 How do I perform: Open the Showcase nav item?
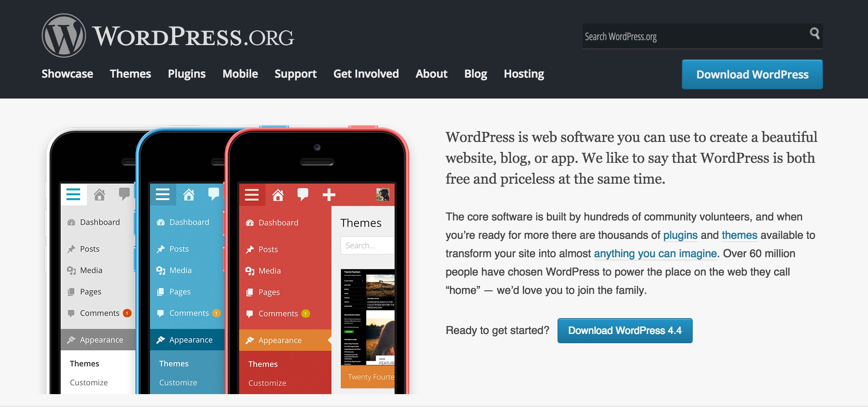click(67, 74)
